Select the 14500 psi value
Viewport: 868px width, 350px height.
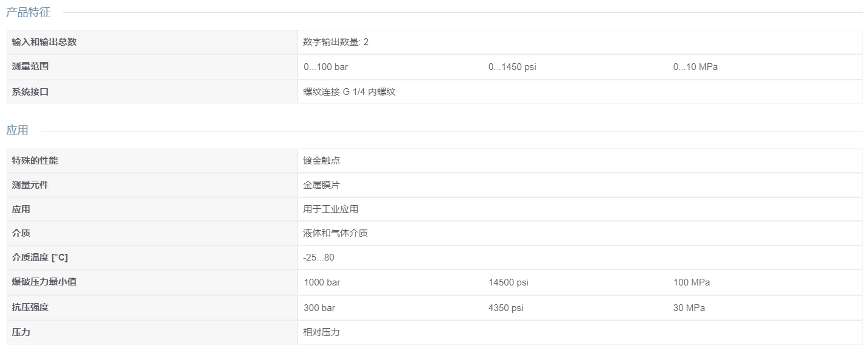point(509,282)
